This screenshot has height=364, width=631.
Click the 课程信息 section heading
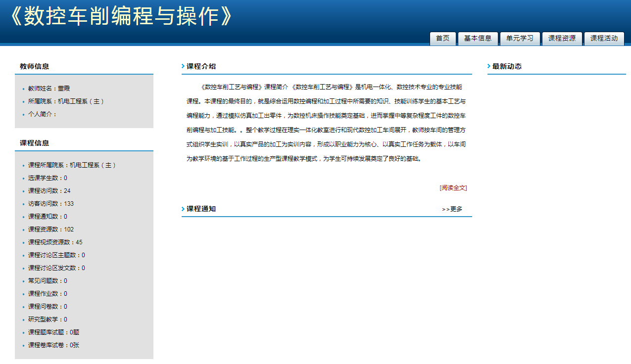34,143
